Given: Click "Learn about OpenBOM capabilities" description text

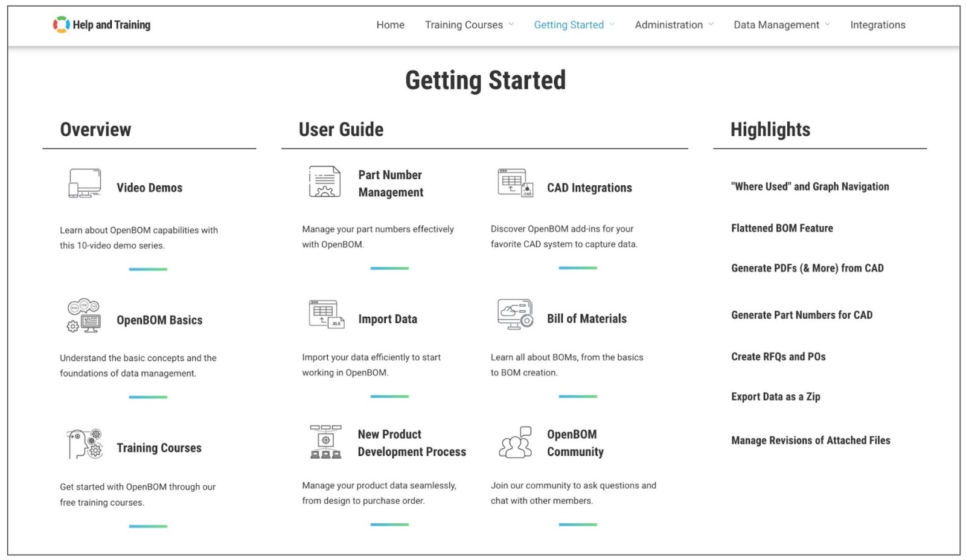Looking at the screenshot, I should [x=139, y=238].
